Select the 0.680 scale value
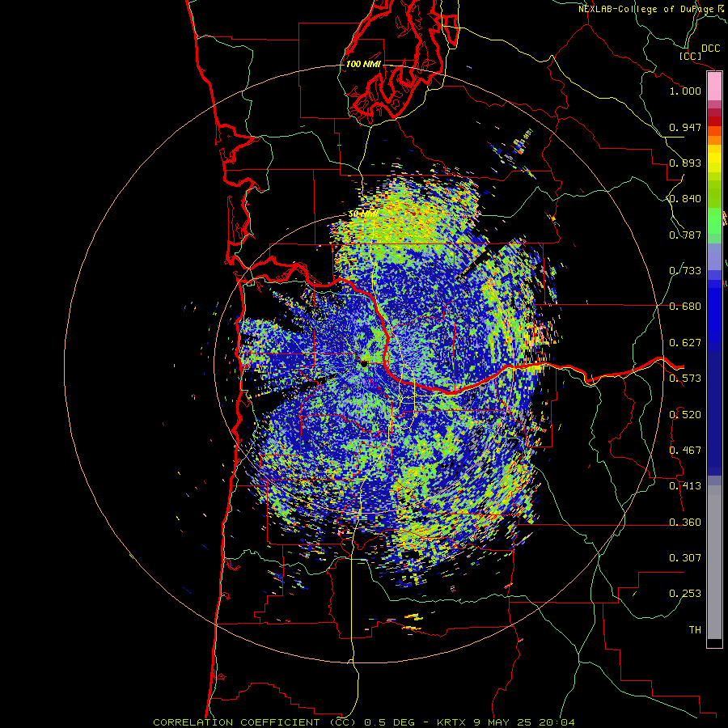The height and width of the screenshot is (728, 728). coord(685,307)
